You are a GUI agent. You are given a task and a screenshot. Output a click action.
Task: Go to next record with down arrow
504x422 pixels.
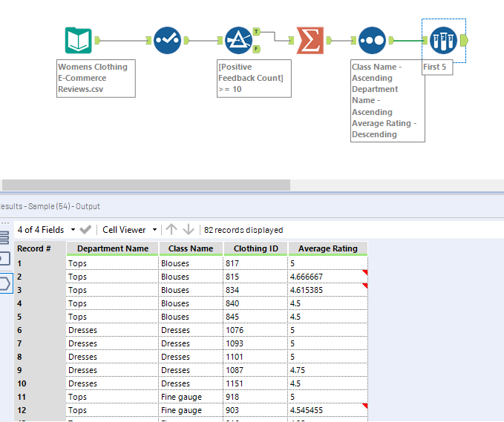coord(189,230)
